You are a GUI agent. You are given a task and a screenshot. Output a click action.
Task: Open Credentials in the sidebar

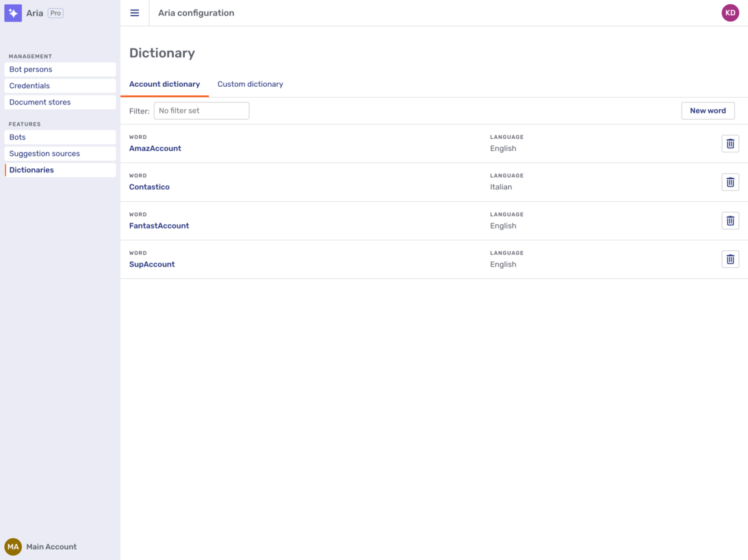[60, 85]
